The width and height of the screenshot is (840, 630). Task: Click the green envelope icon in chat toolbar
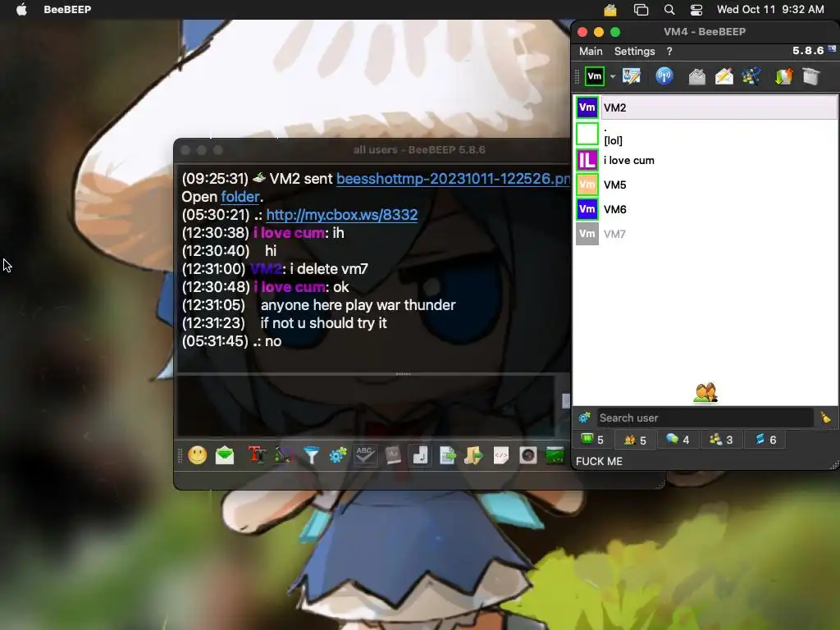225,455
